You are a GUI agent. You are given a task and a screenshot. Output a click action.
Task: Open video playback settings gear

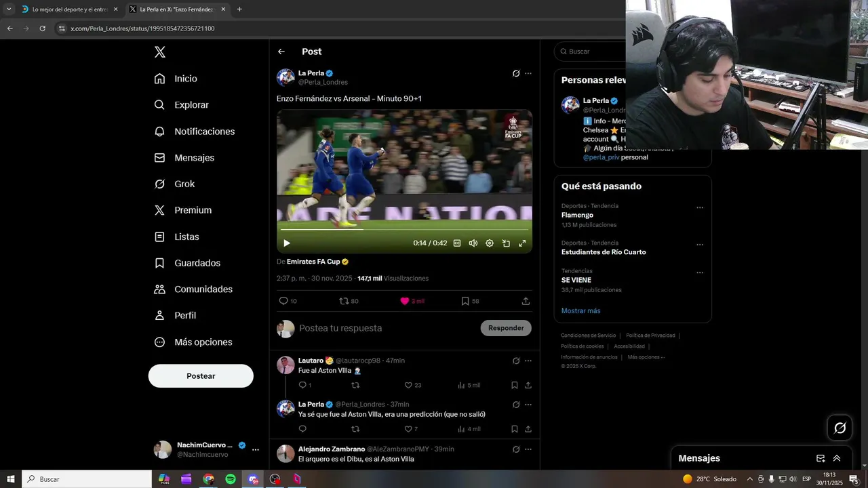coord(490,243)
